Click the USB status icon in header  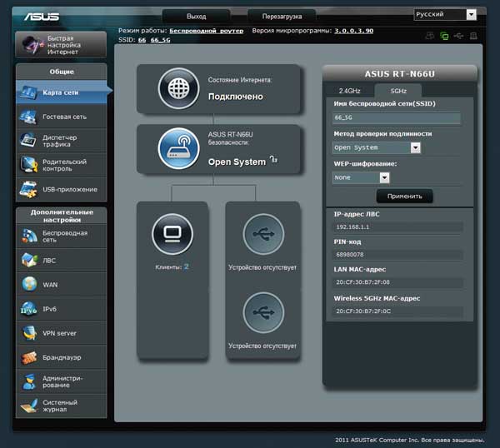[458, 36]
